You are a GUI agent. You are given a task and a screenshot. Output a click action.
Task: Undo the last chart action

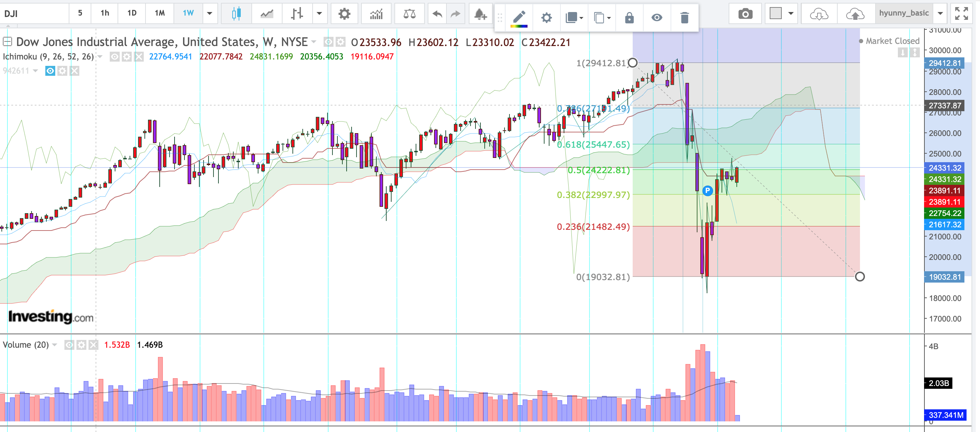(x=437, y=14)
